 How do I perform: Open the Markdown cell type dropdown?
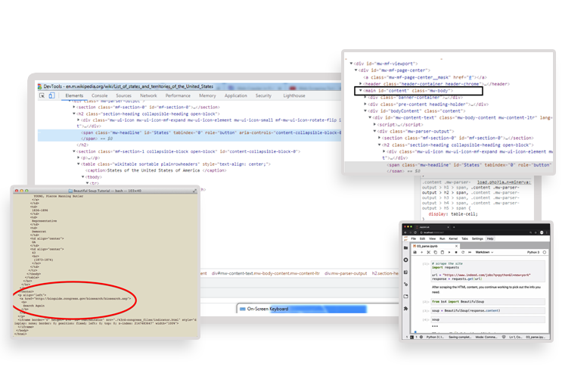pyautogui.click(x=484, y=252)
